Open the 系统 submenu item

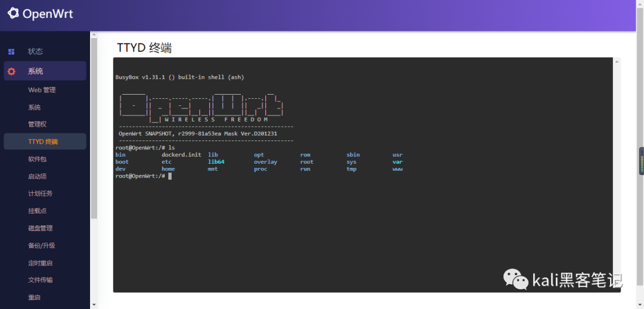tap(35, 107)
